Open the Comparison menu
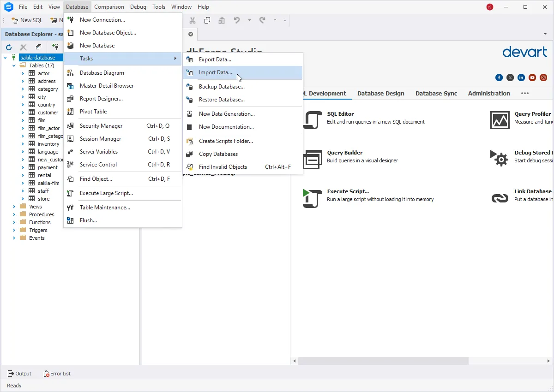Viewport: 554px width, 392px height. (x=109, y=6)
